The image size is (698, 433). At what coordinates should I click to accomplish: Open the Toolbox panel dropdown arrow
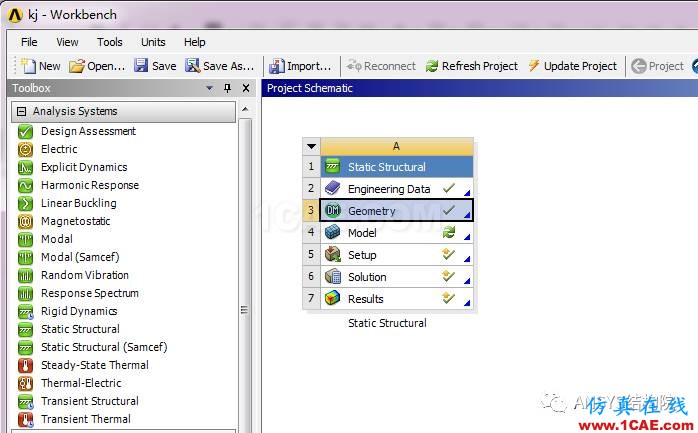pos(209,89)
